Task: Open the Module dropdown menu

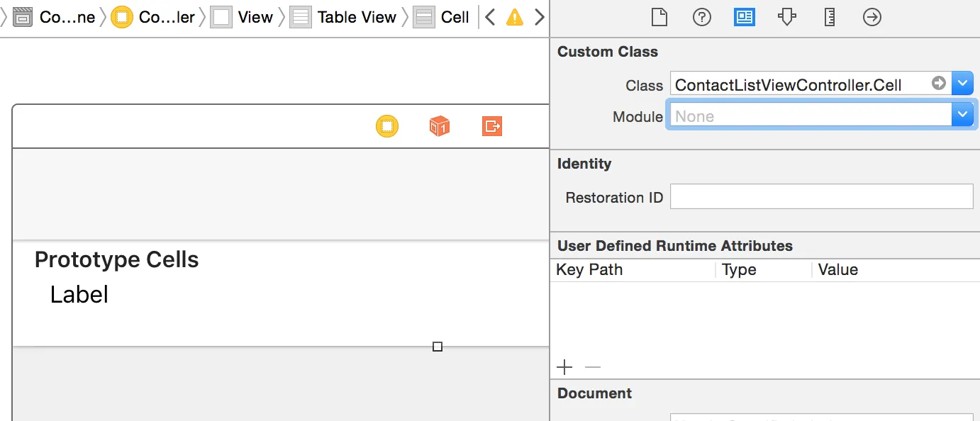Action: 962,115
